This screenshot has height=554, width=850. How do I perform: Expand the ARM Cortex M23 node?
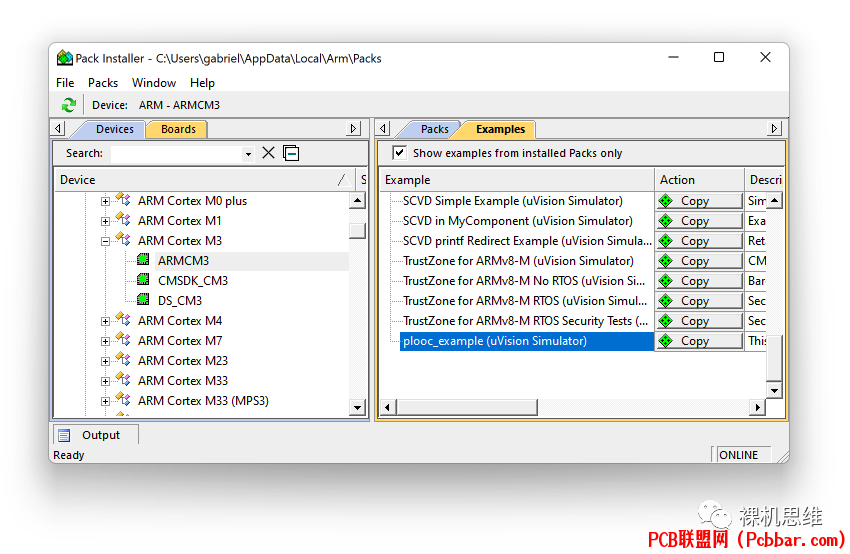tap(106, 362)
